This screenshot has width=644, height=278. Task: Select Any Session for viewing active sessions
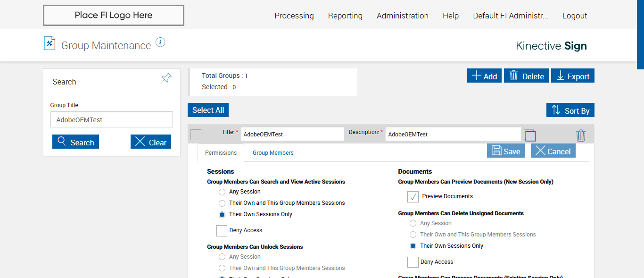[x=222, y=192]
